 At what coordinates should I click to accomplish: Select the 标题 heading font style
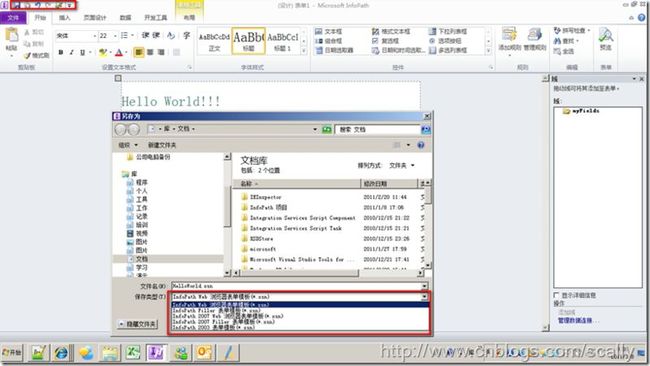tap(248, 41)
